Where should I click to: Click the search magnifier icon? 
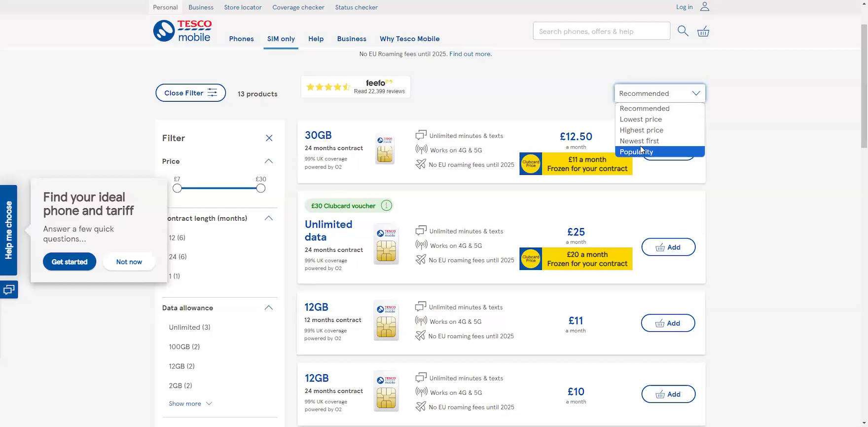[683, 31]
